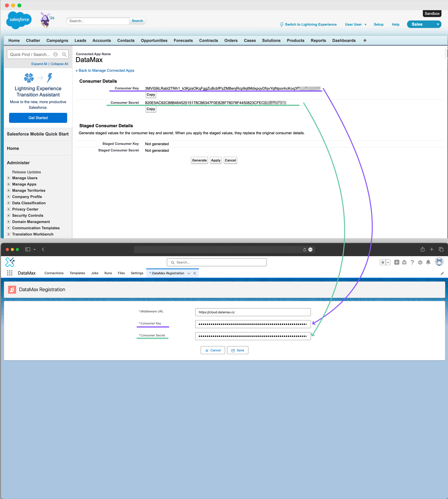Copy the Consumer Secret
448x499 pixels.
[151, 109]
